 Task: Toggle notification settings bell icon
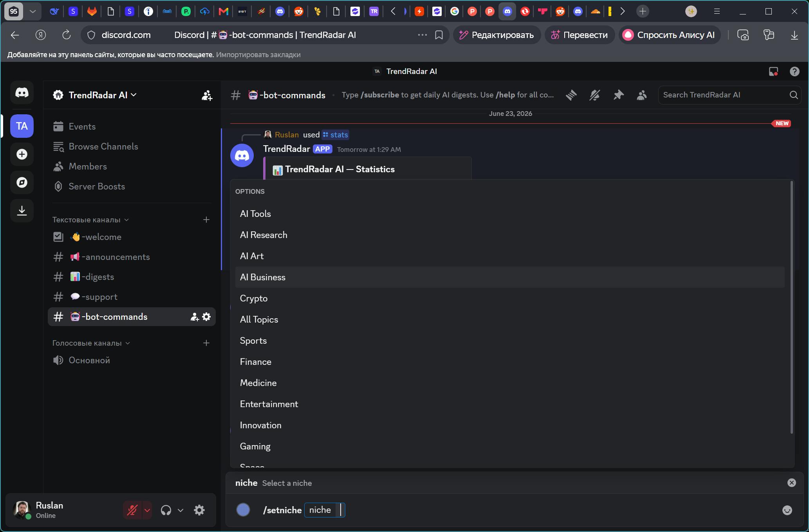595,95
